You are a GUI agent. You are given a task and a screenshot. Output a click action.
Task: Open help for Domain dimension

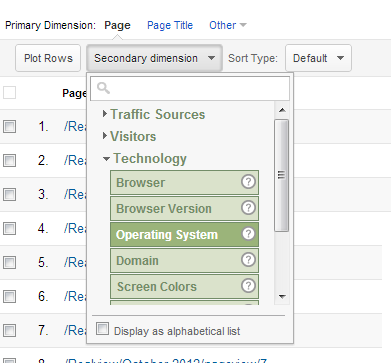[x=248, y=260]
